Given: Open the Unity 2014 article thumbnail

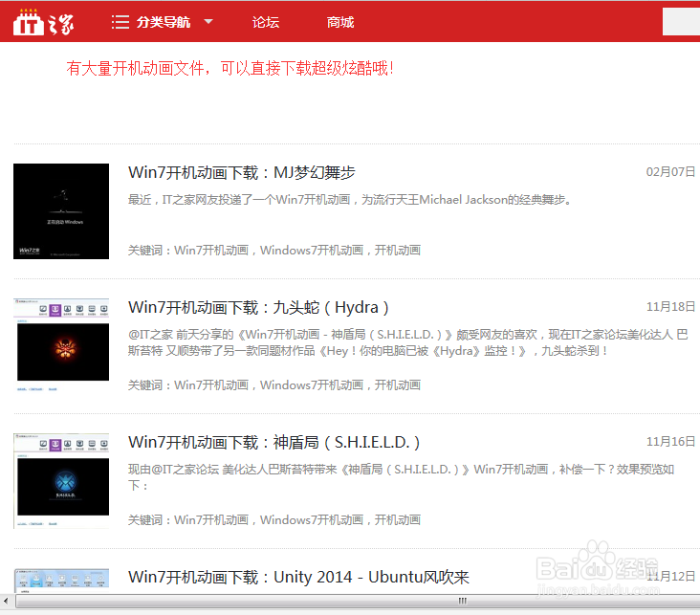Looking at the screenshot, I should click(x=61, y=581).
